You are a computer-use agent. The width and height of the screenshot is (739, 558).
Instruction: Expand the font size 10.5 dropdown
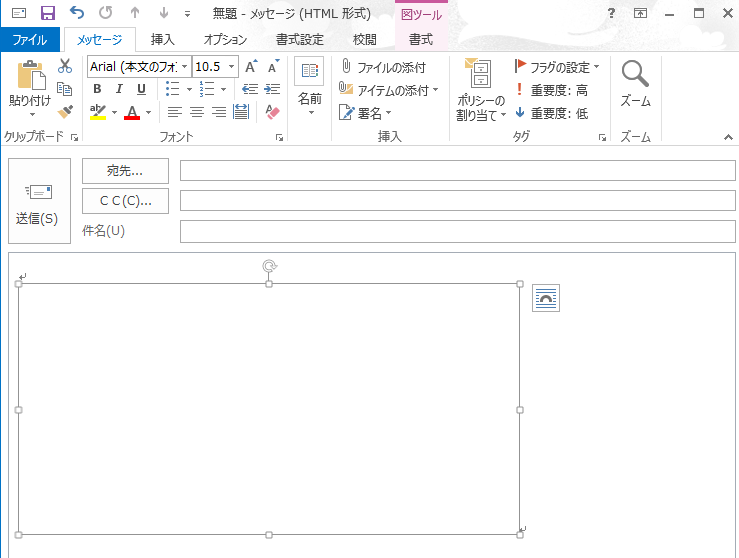pyautogui.click(x=232, y=67)
